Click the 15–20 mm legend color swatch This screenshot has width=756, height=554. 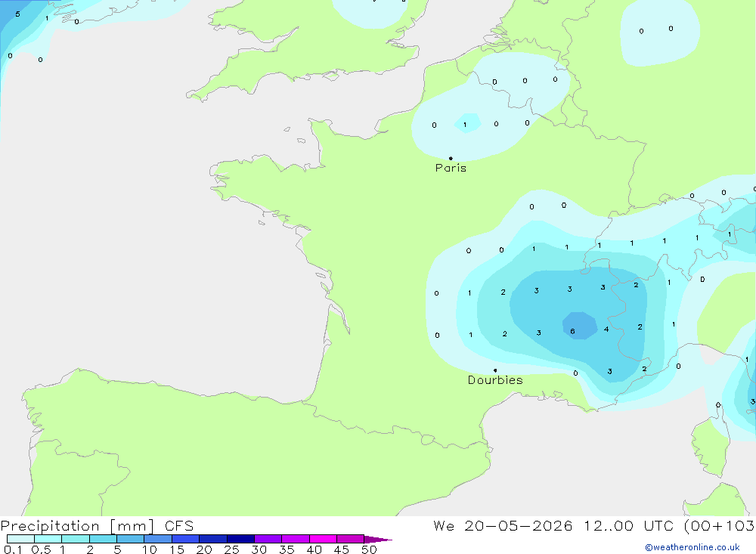coord(186,539)
